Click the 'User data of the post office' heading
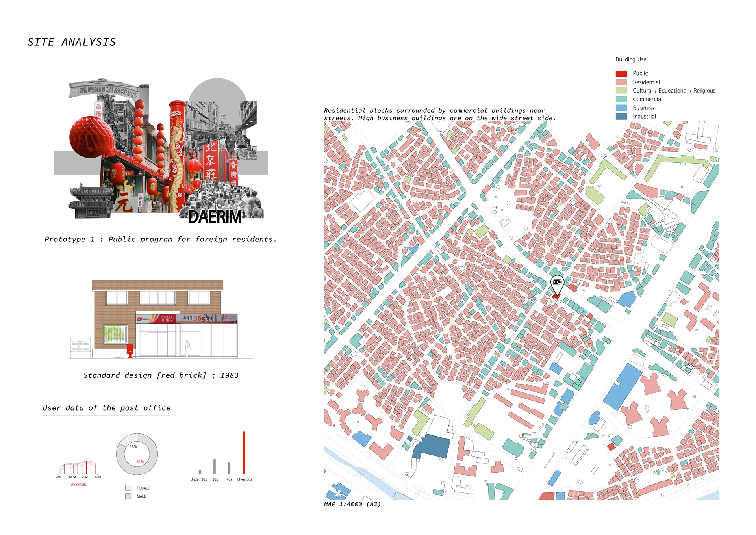756x535 pixels. pos(106,408)
